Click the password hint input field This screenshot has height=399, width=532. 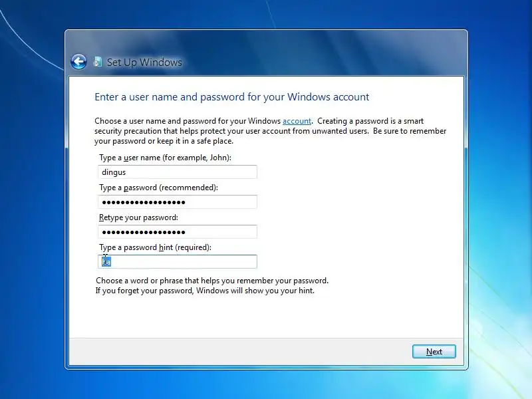(178, 261)
